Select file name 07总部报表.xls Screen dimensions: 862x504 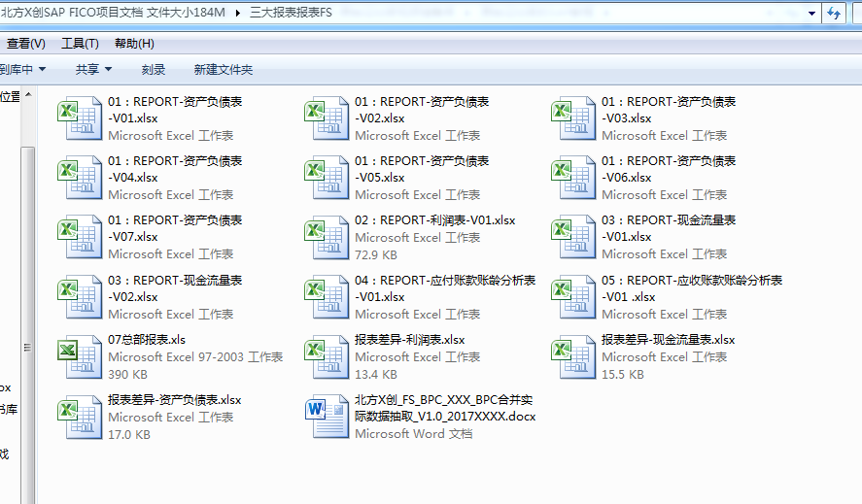coord(147,340)
